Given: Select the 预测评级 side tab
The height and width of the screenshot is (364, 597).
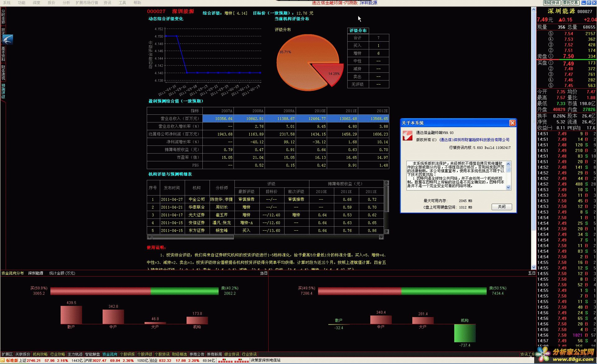Looking at the screenshot, I should [3, 91].
